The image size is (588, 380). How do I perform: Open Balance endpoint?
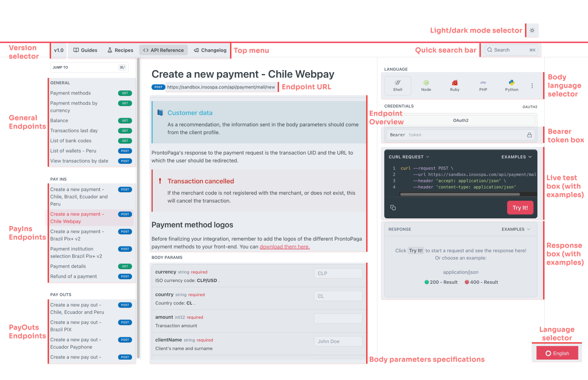(91, 121)
